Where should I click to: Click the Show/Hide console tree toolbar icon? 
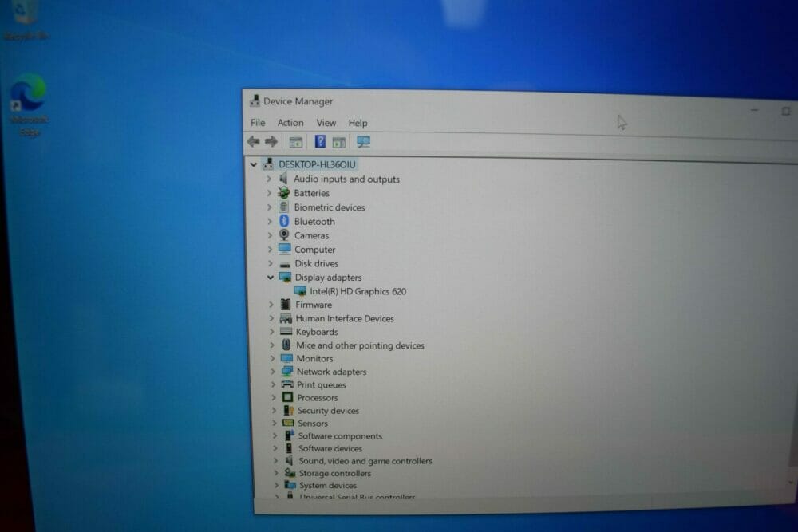click(296, 143)
